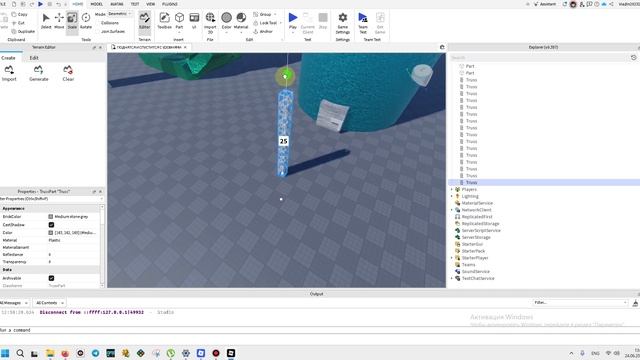
Task: Switch to the VIEW ribbon tab
Action: pyautogui.click(x=151, y=4)
